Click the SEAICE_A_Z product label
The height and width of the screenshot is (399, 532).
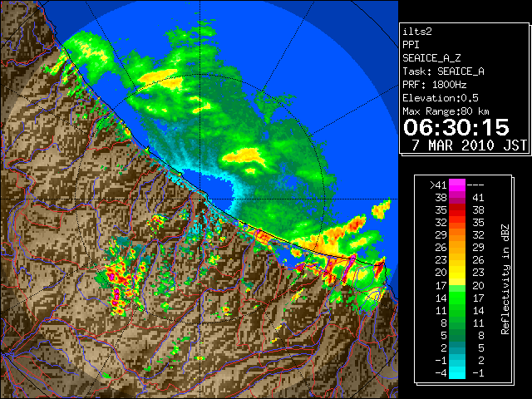(431, 58)
